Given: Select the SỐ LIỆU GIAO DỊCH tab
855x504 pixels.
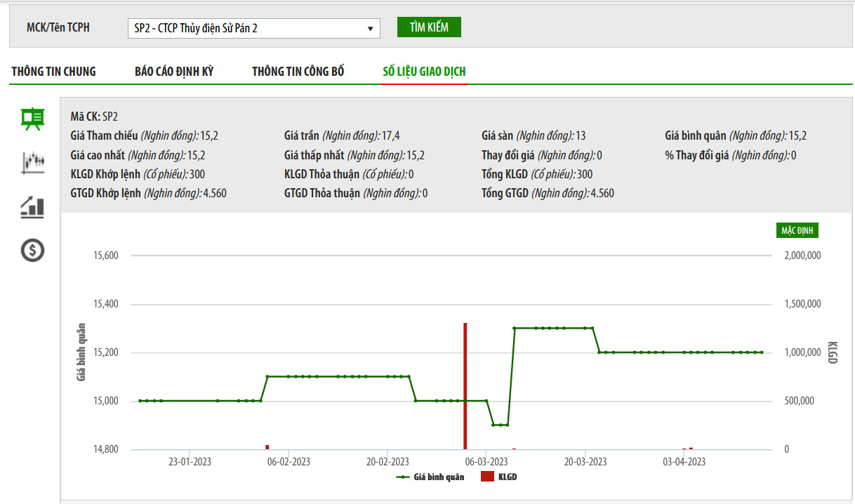Looking at the screenshot, I should pos(424,72).
